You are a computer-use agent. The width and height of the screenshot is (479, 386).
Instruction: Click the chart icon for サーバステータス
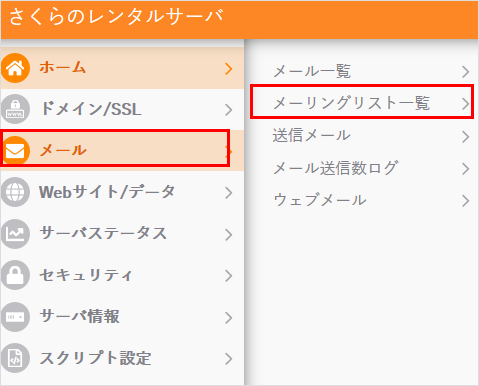coord(15,234)
